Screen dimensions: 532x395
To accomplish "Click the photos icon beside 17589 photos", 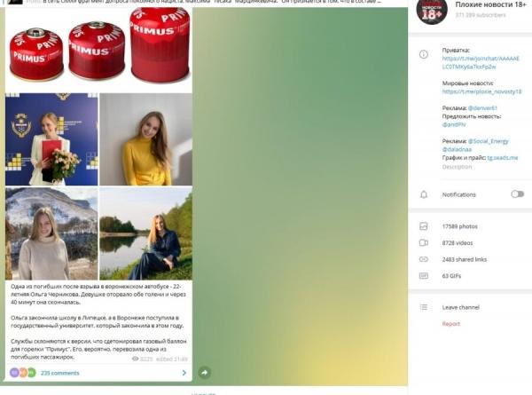I will (x=424, y=226).
